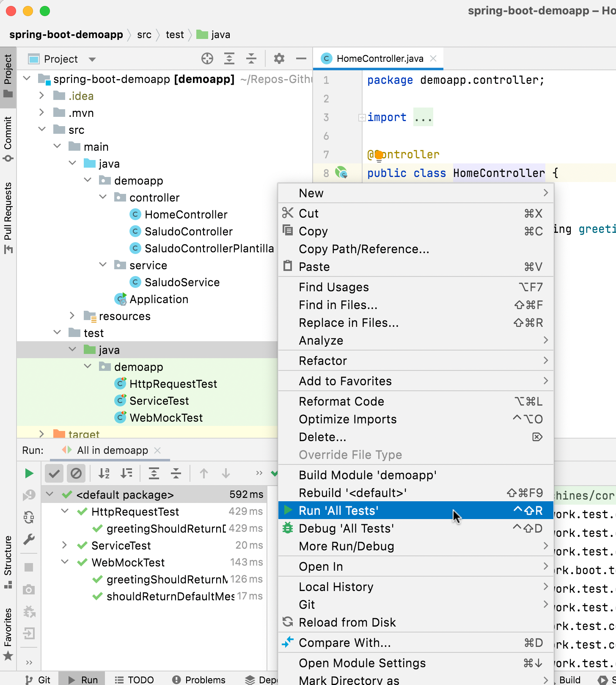The width and height of the screenshot is (616, 685).
Task: Click the Select Opened File locate icon
Action: [207, 58]
